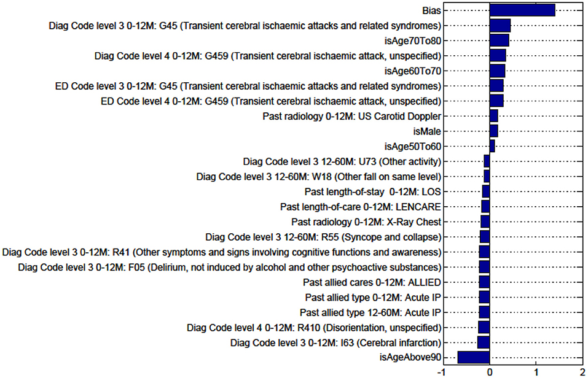Select 'ED Code level 3 0-12M: G45' label
The image size is (588, 378).
(x=248, y=86)
